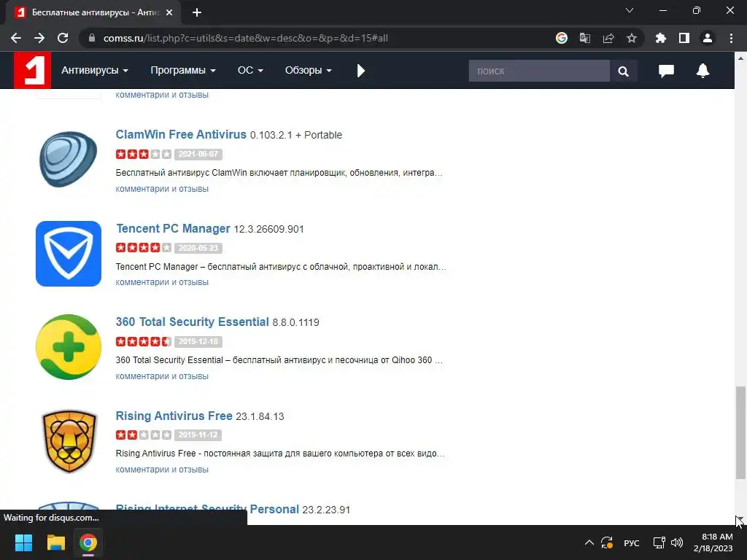
Task: Open ClamWin комментарии и отзывы link
Action: click(162, 189)
